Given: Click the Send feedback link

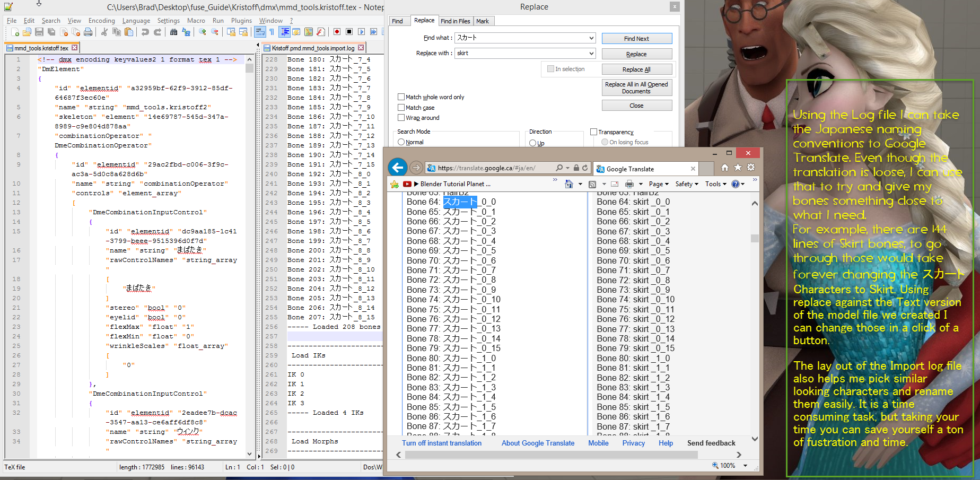Looking at the screenshot, I should pyautogui.click(x=711, y=443).
